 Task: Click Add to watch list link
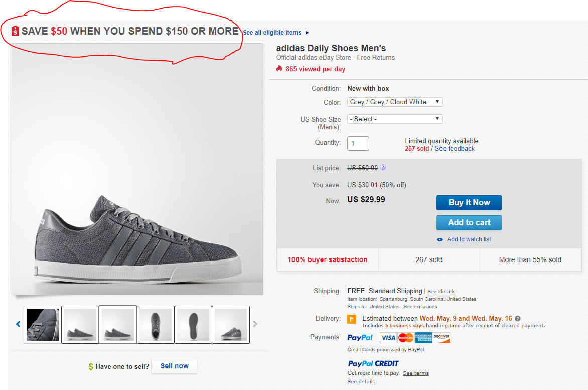[469, 239]
